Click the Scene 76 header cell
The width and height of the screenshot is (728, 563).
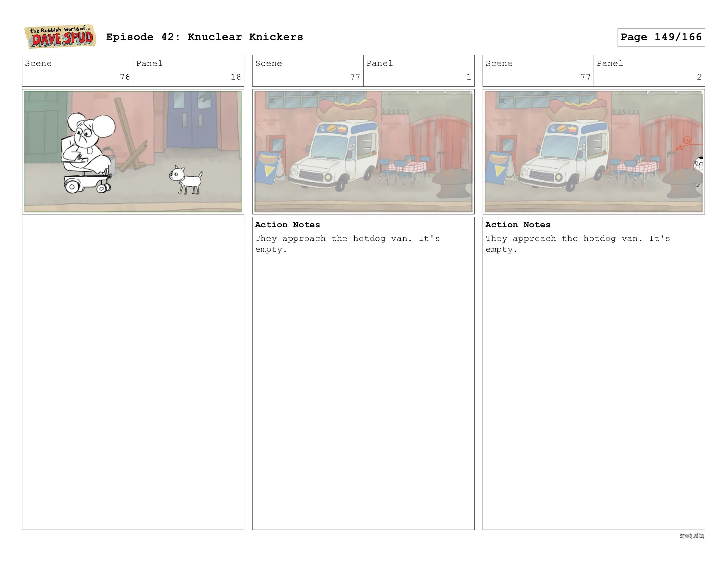[77, 71]
